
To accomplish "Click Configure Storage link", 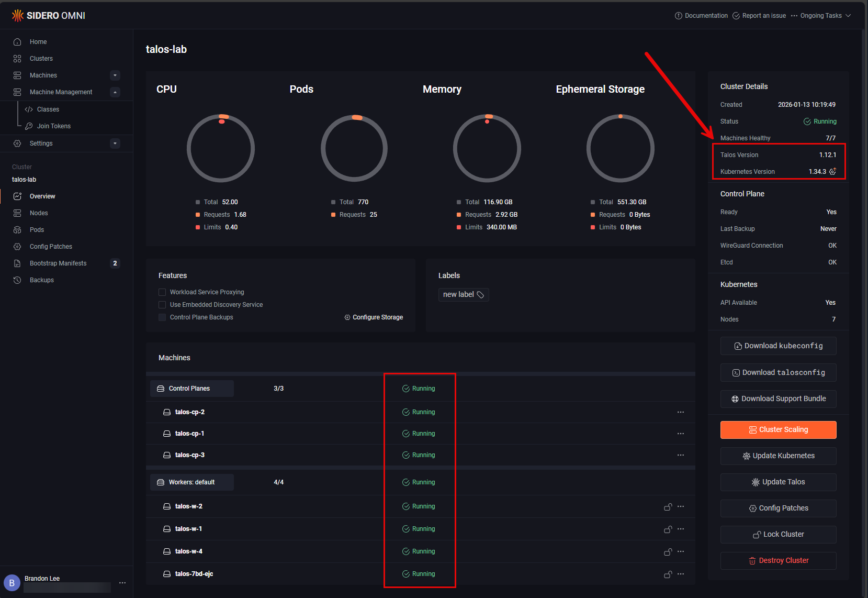I will pos(374,317).
